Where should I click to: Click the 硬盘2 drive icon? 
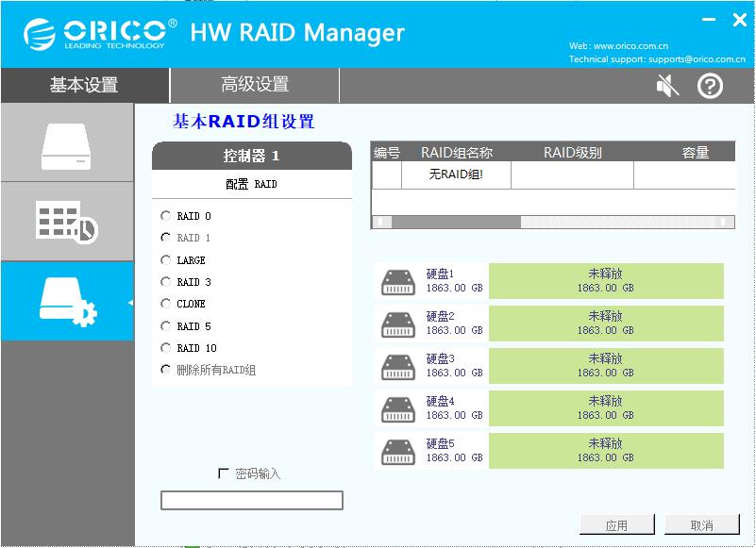point(398,324)
